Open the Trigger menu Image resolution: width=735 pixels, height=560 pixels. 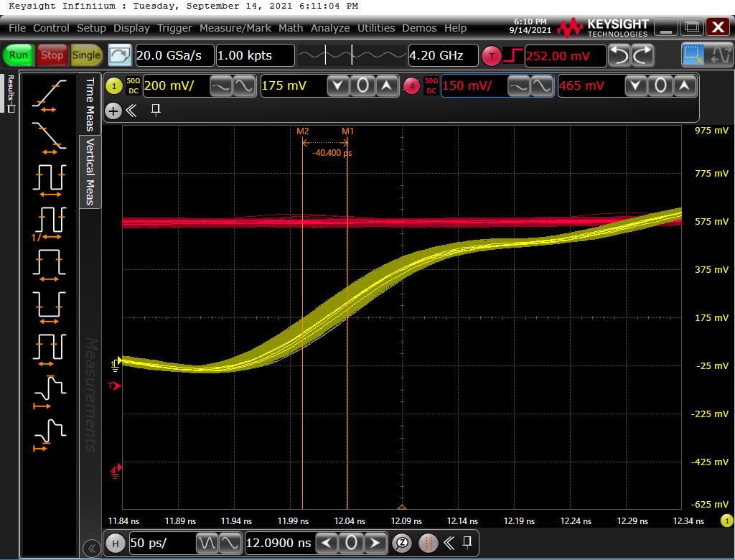point(174,28)
